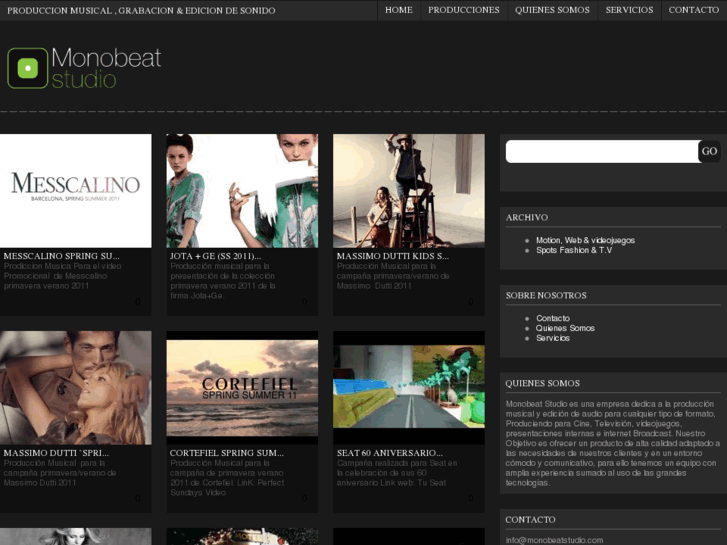Click the QUIENES SOMOS sidebar heading

(542, 384)
